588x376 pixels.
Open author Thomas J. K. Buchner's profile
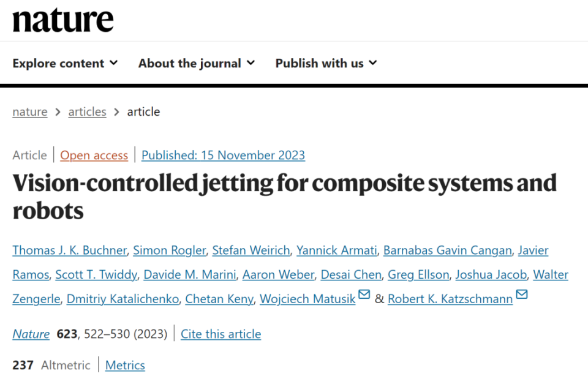click(69, 250)
